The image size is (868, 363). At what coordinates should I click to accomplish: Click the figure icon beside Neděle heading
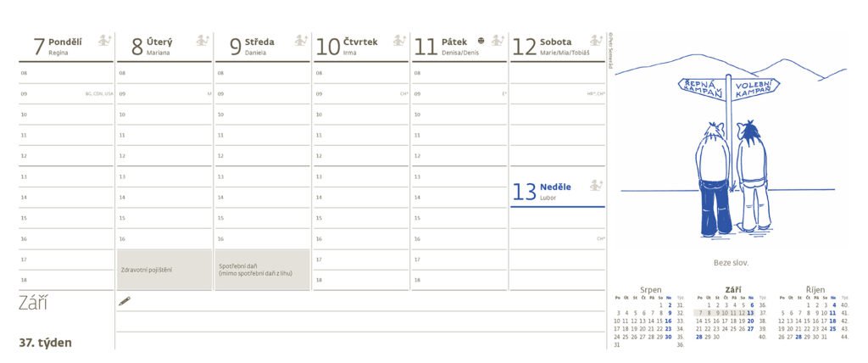(596, 186)
